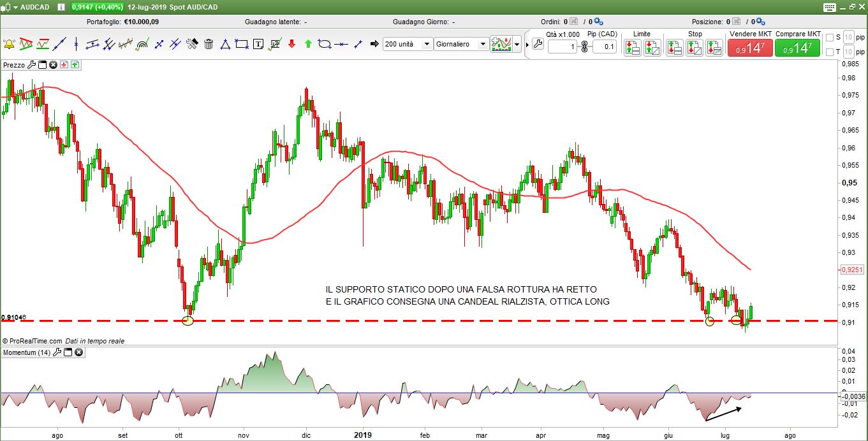868x441 pixels.
Task: Select the dotted ray line tool
Action: (x=358, y=44)
